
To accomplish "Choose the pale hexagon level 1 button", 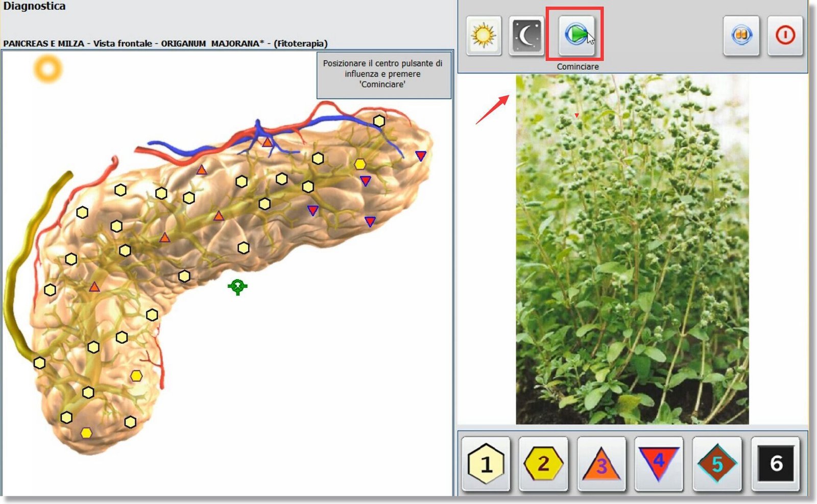I will pyautogui.click(x=486, y=463).
